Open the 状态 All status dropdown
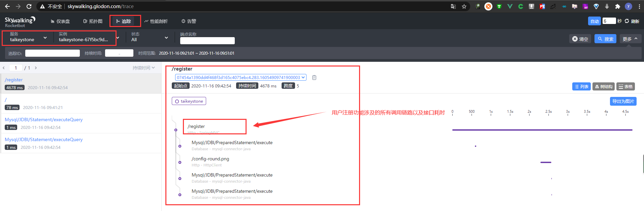Viewport: 644px width, 211px height. pyautogui.click(x=149, y=37)
